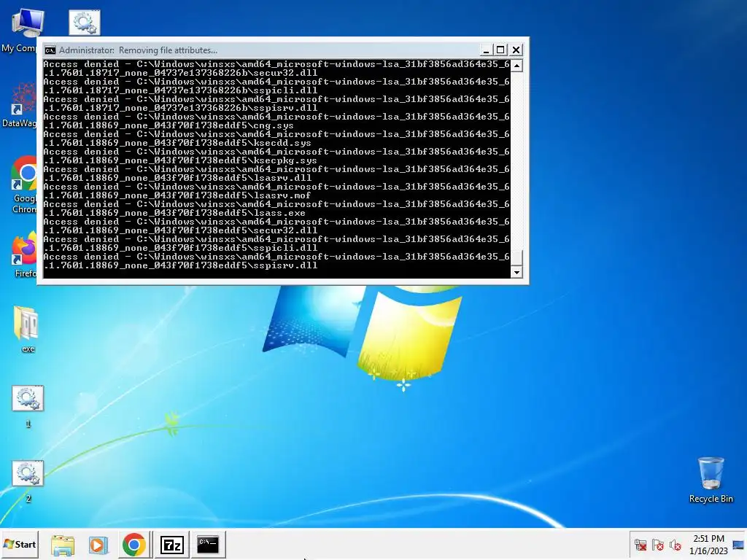
Task: Launch Firefox from the desktop shortcut
Action: coord(25,254)
